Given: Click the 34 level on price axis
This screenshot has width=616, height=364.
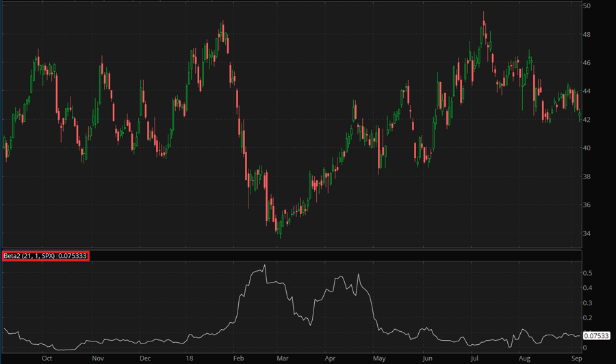Looking at the screenshot, I should click(x=587, y=233).
